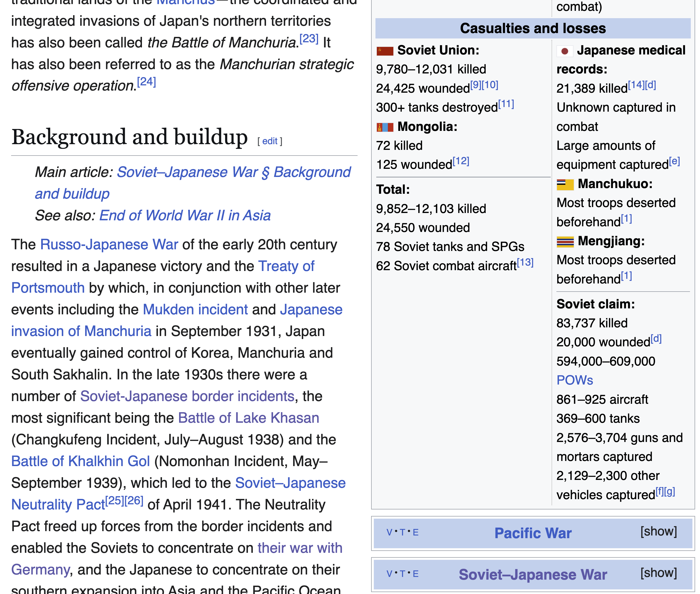Click the 'Background and buildup' section heading
Viewport: 700px width, 594px height.
tap(129, 137)
